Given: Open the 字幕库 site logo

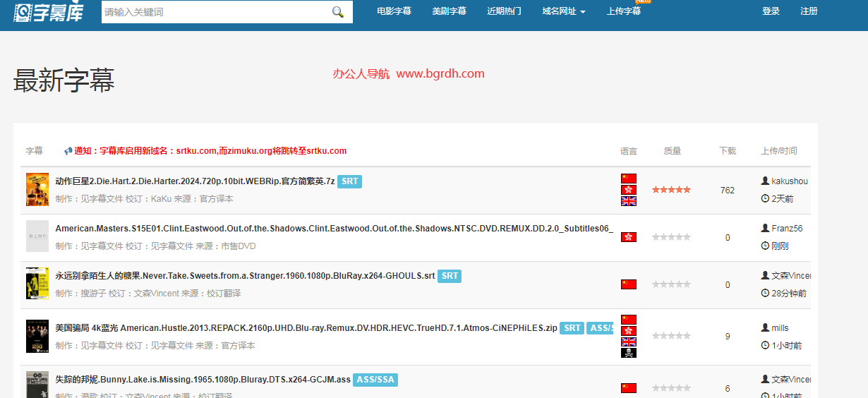Looking at the screenshot, I should tap(49, 11).
